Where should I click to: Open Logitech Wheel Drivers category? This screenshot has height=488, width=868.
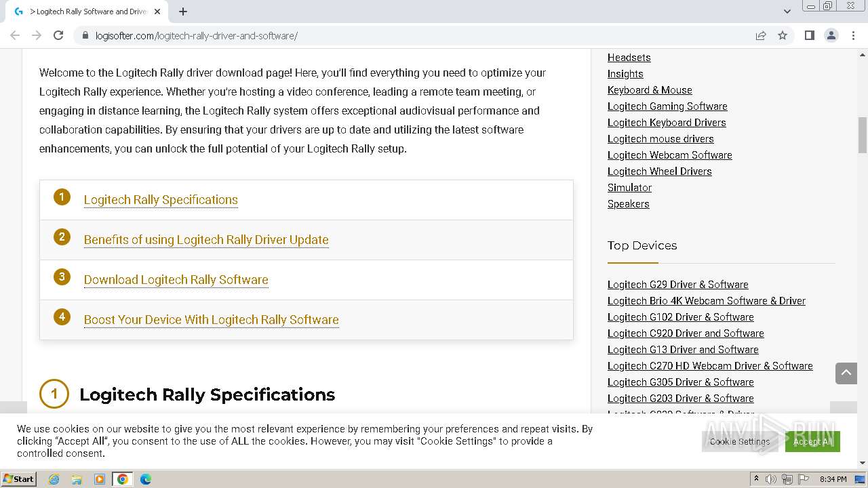click(660, 171)
